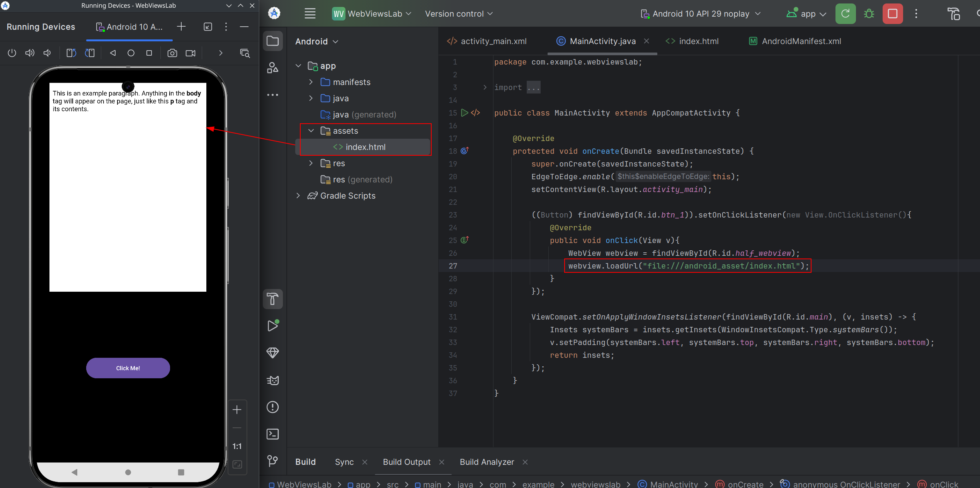Expand the java folder
Image resolution: width=980 pixels, height=488 pixels.
311,98
